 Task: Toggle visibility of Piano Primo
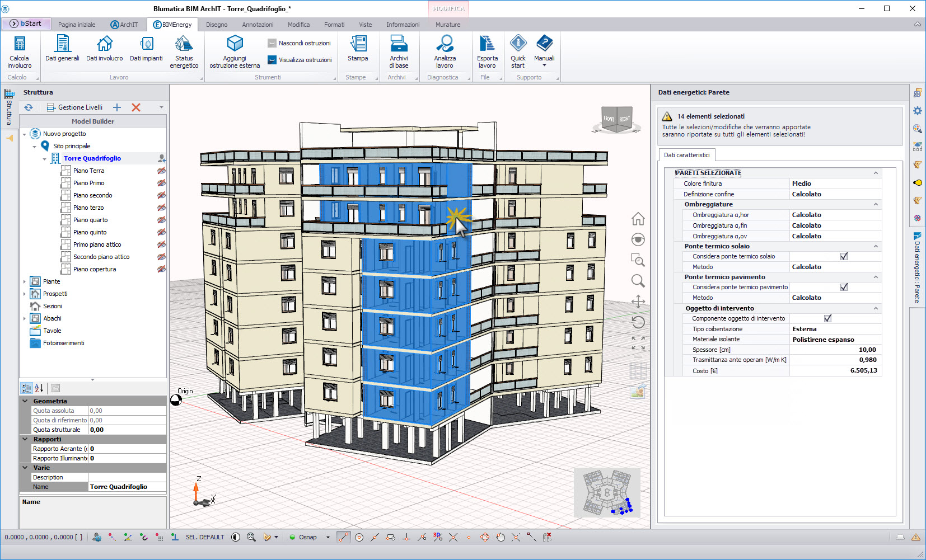(161, 183)
